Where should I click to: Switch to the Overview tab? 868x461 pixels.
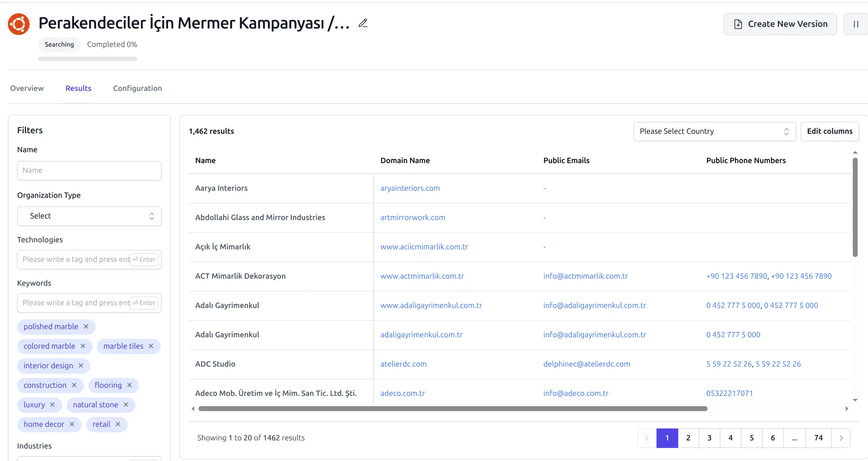point(27,88)
